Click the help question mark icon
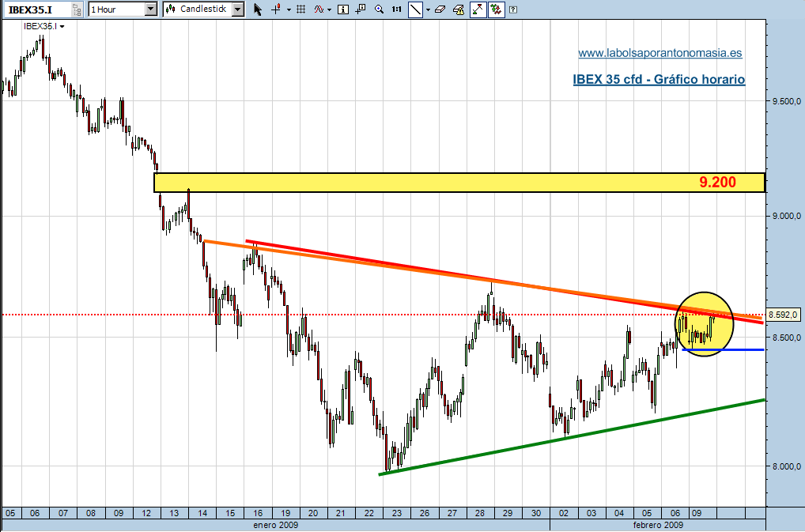 point(513,9)
